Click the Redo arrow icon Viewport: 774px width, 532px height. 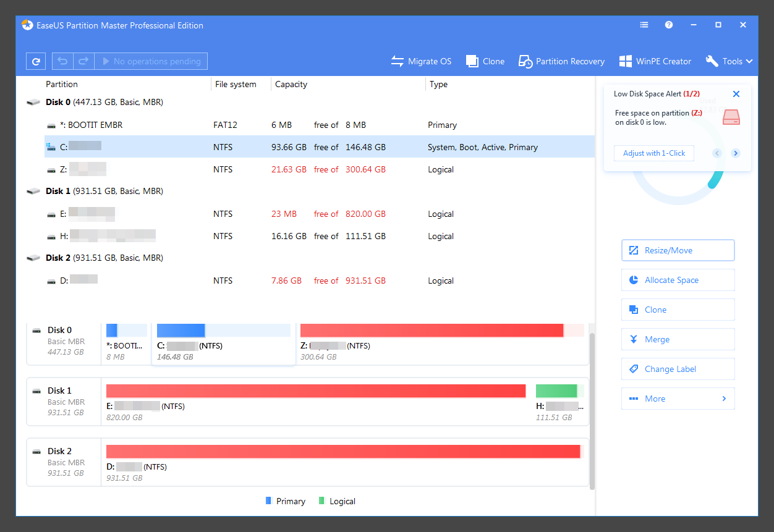(83, 61)
